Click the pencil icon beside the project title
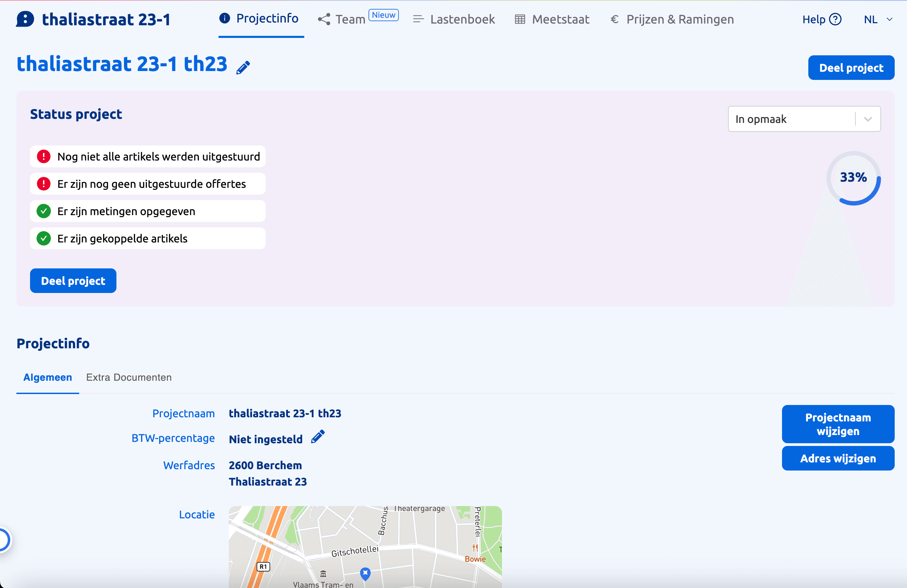This screenshot has width=907, height=588. 243,68
